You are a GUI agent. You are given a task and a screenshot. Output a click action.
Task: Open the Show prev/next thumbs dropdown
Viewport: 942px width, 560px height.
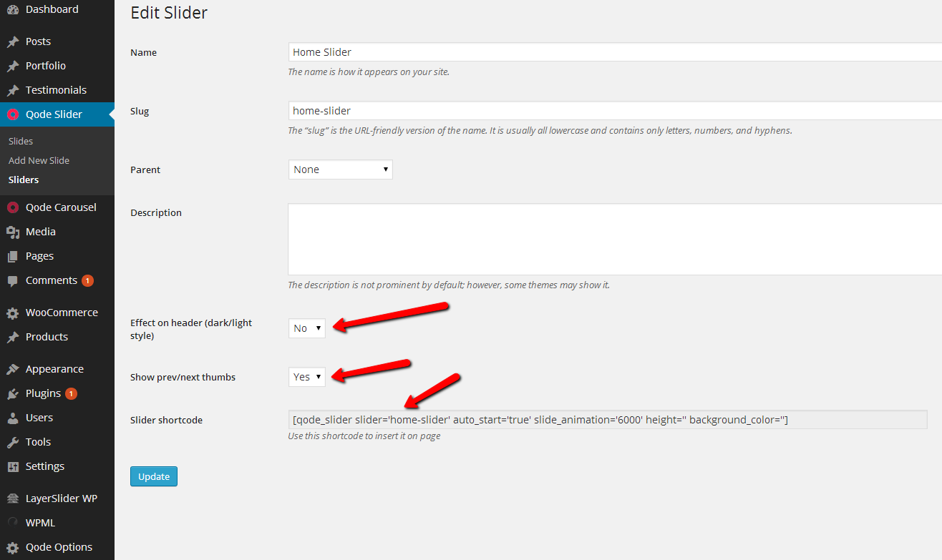coord(306,377)
